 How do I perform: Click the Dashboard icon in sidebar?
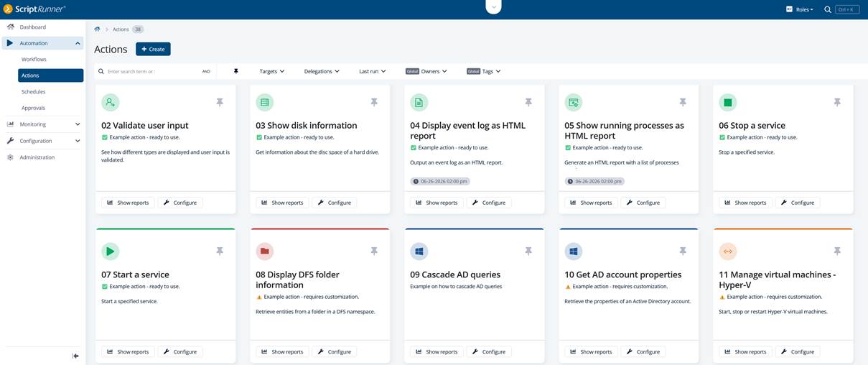tap(10, 27)
